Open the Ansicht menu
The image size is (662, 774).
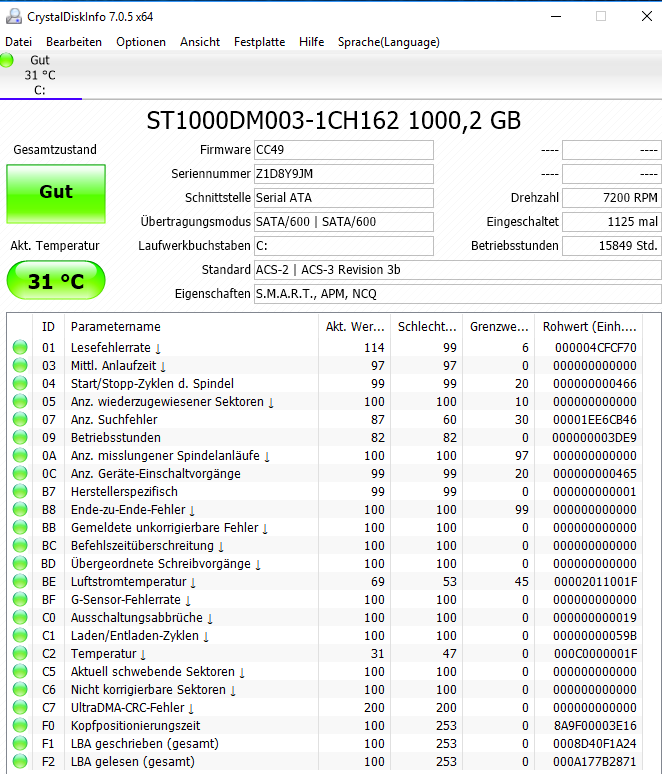click(x=200, y=42)
